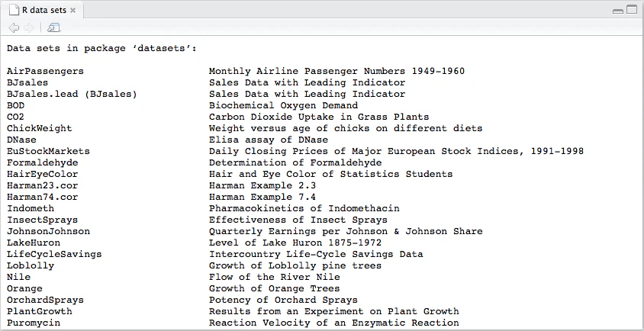
Task: Go back with the left arrow
Action: click(14, 28)
